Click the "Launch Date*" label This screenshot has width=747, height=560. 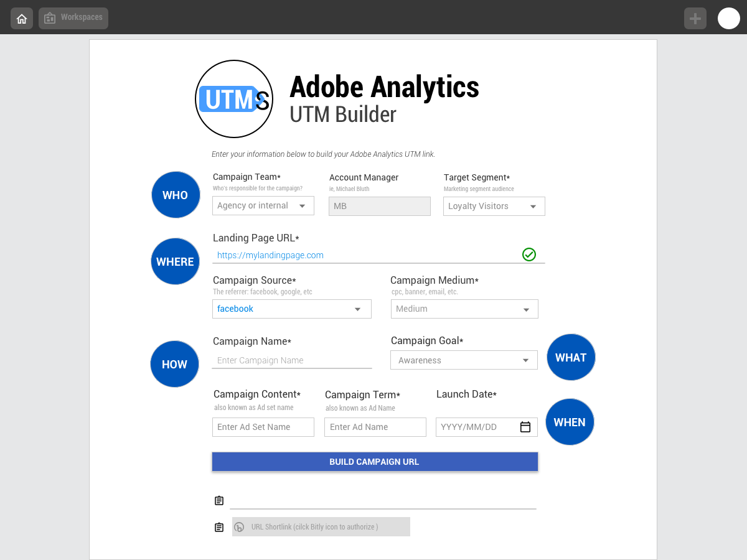point(466,394)
